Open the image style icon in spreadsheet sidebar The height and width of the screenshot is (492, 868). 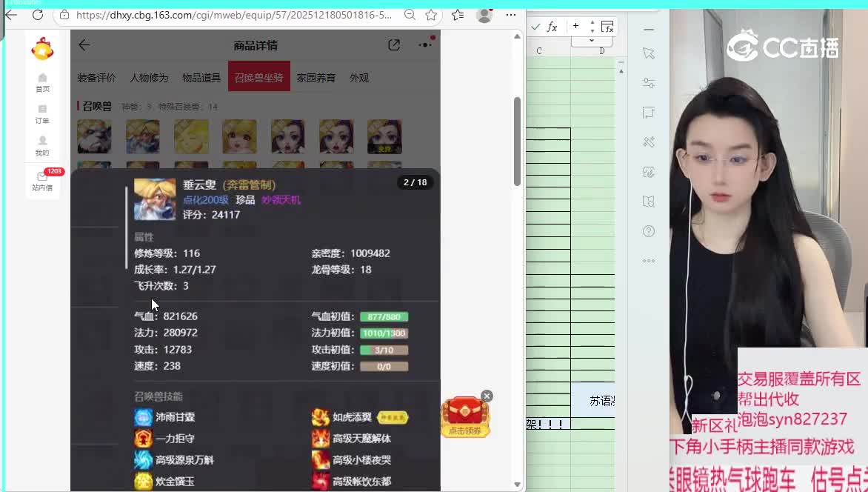tap(649, 173)
